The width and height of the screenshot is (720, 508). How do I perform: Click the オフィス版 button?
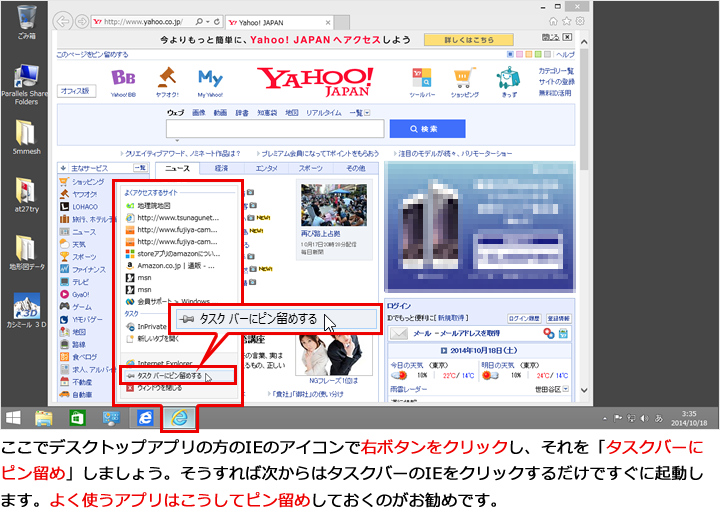(76, 91)
